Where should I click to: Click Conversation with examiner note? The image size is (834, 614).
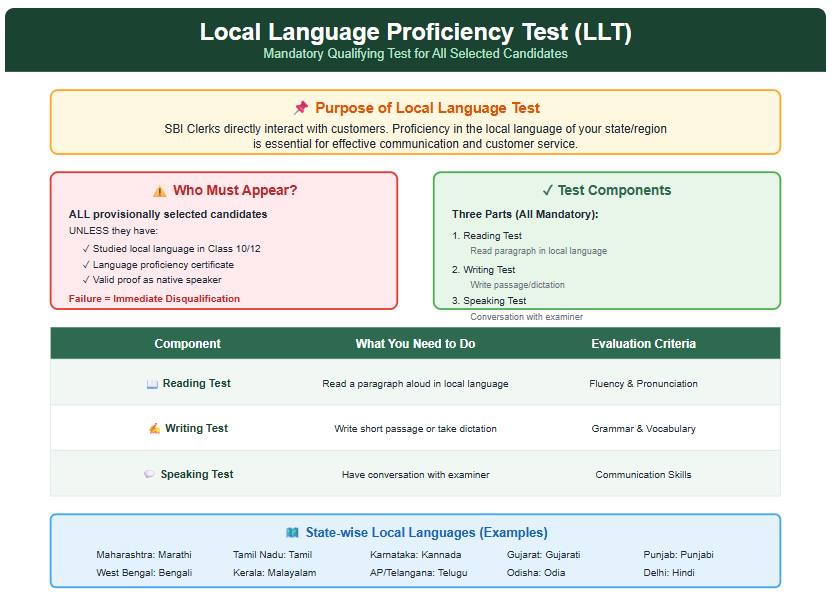pos(527,317)
